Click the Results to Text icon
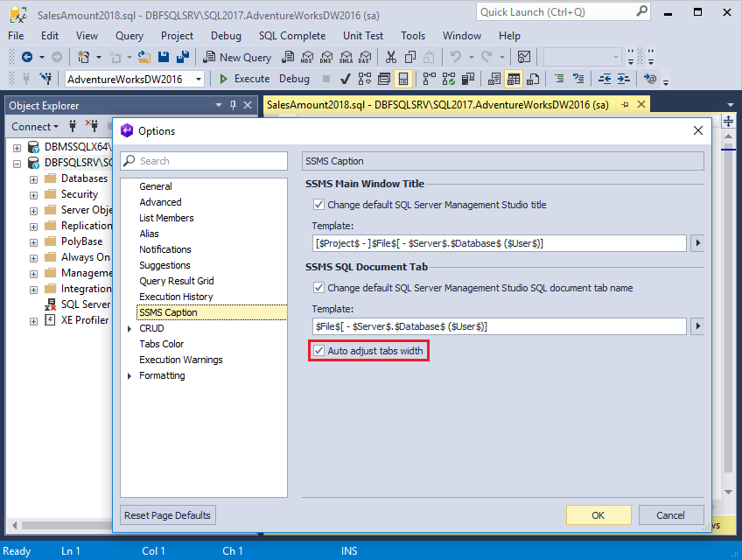Screen dimensions: 742x560 coord(493,79)
